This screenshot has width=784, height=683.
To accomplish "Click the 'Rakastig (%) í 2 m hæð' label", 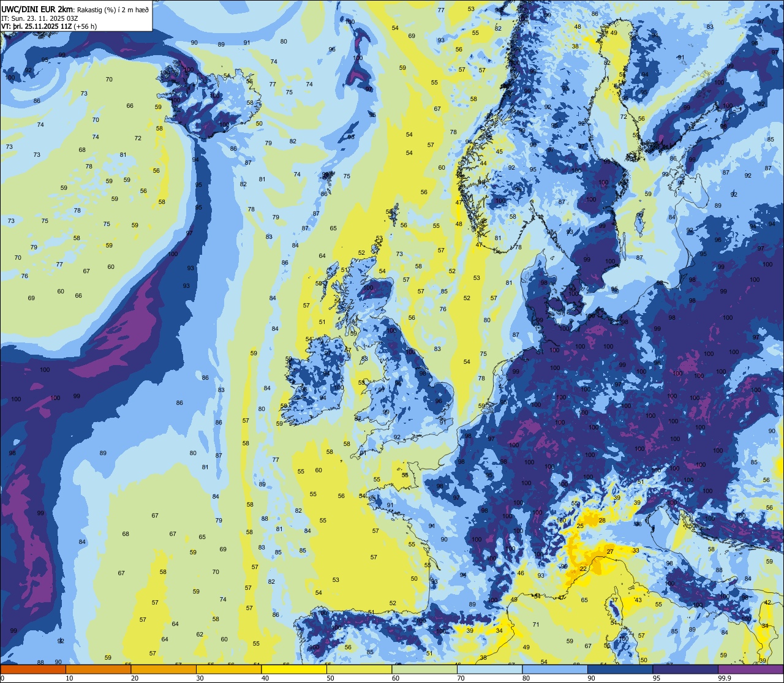I will (x=112, y=9).
